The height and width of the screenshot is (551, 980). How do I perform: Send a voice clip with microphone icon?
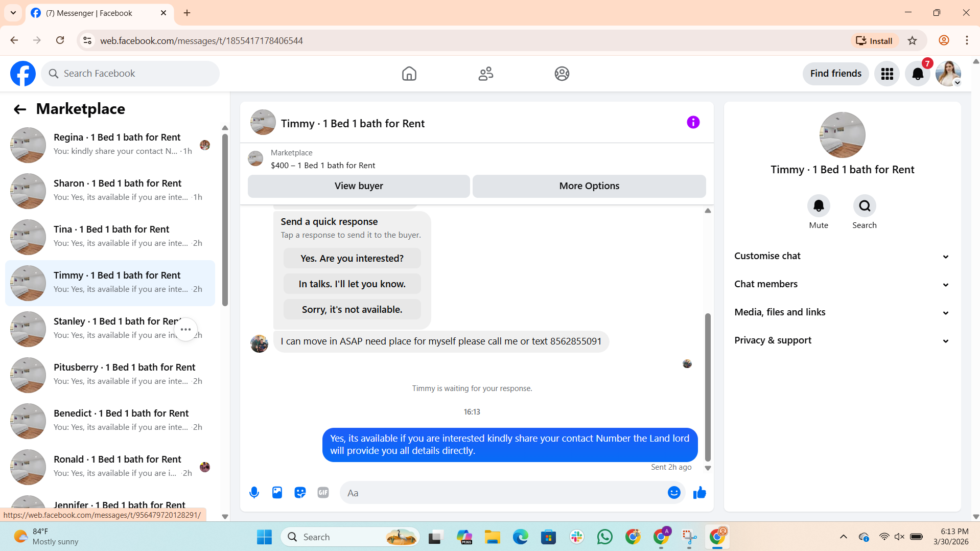click(254, 493)
